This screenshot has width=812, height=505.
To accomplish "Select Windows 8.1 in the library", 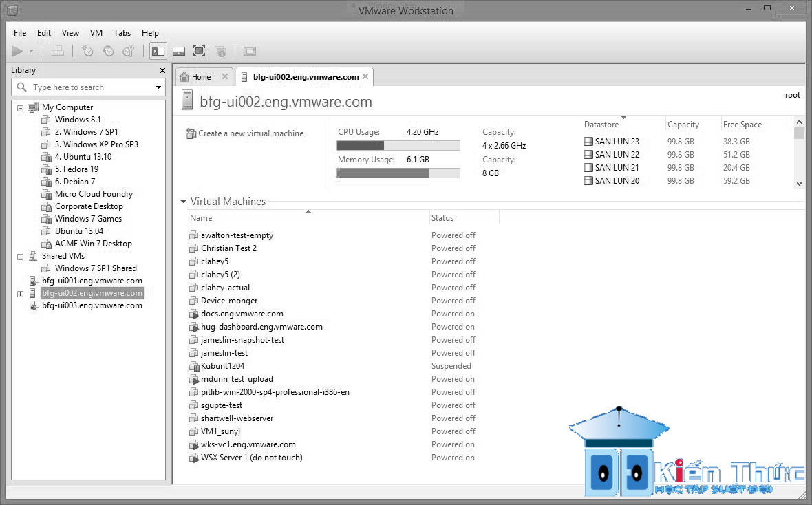I will click(x=78, y=120).
